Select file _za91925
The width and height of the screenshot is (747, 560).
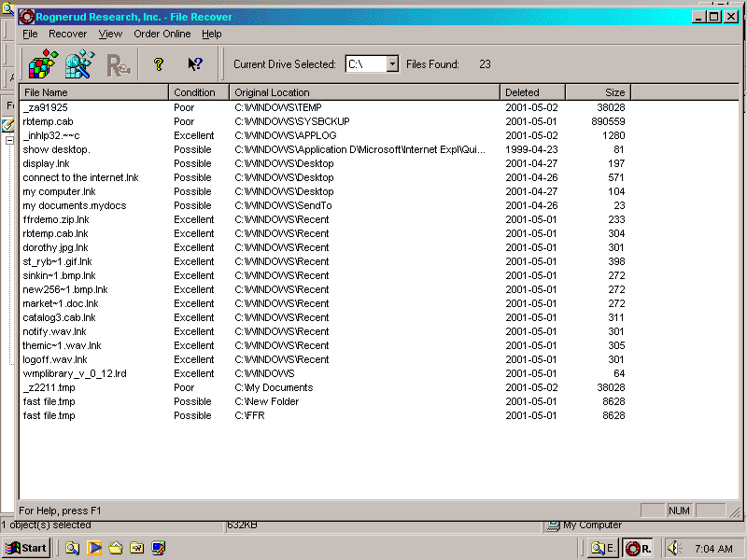pos(45,107)
